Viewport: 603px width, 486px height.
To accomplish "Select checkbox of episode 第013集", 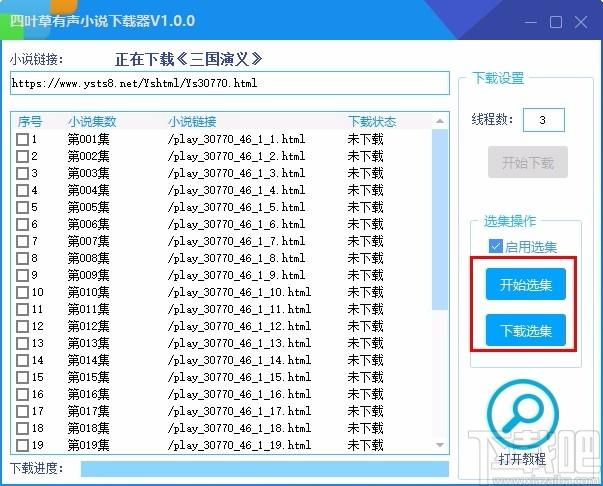I will (22, 343).
